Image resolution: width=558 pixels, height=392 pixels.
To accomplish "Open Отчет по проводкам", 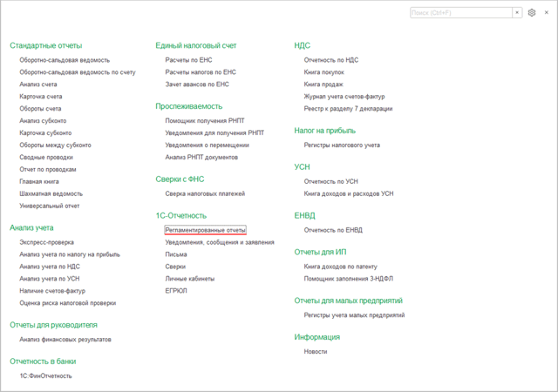I will click(x=48, y=169).
